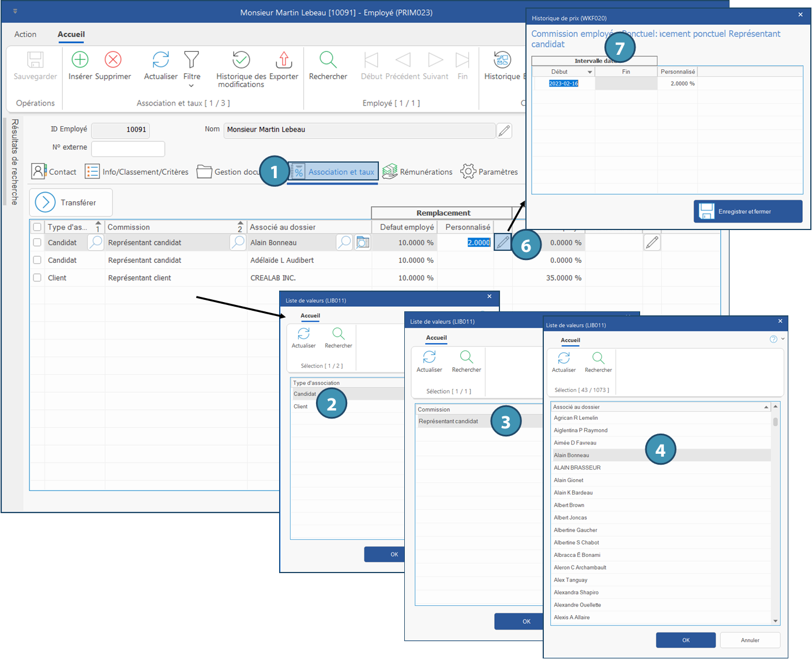The image size is (812, 659).
Task: Click the scroll-down arrow of the associé list
Action: pos(776,621)
